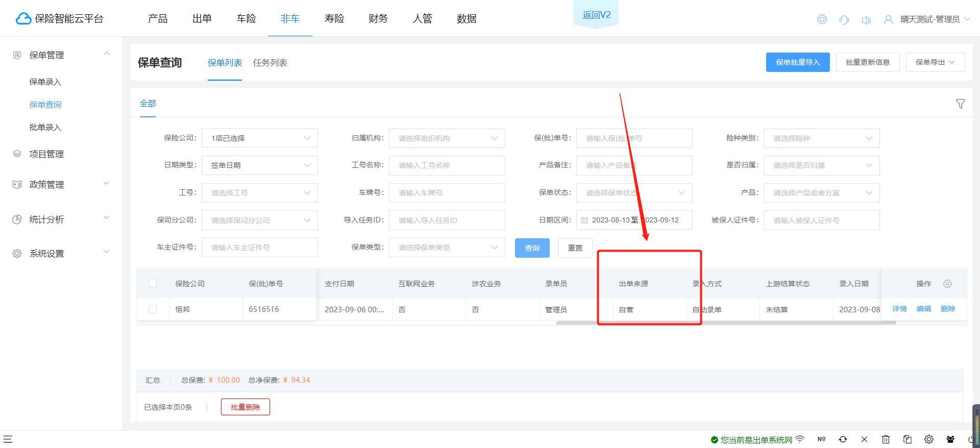
Task: Open the 日期类型 dropdown showing 签单日期
Action: click(x=260, y=165)
